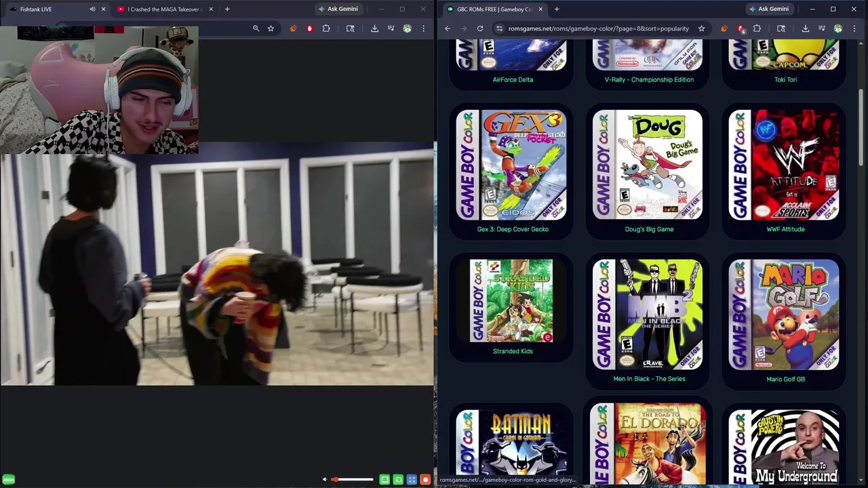The image size is (868, 488).
Task: Open media controls icon in right window
Action: (822, 28)
